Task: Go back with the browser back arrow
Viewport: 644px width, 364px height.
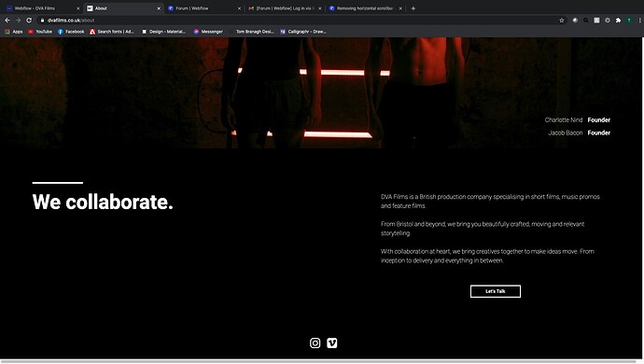Action: point(7,21)
